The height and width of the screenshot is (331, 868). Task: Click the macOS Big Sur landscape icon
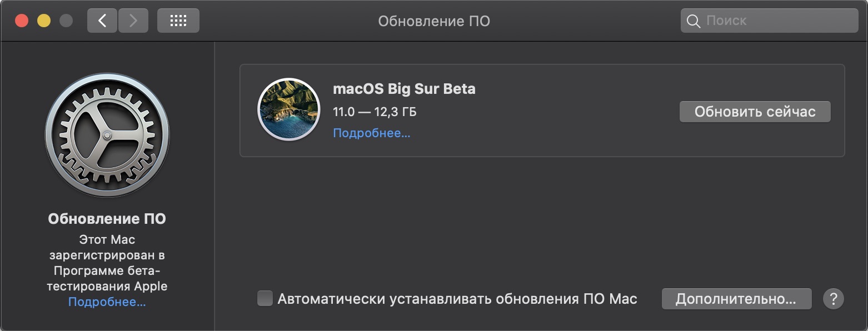tap(288, 109)
